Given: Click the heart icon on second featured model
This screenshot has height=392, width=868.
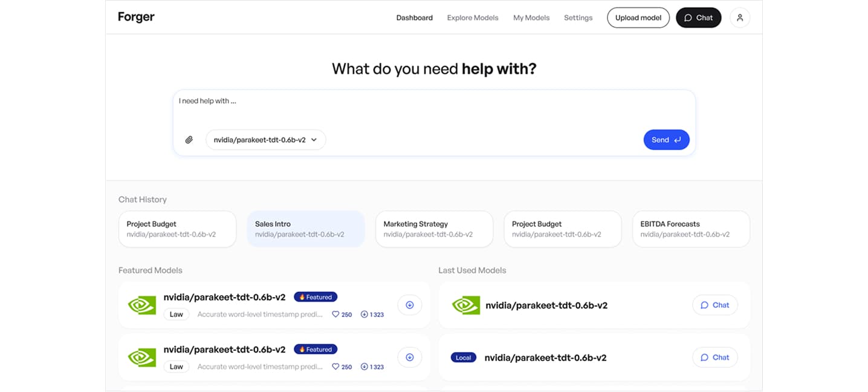Looking at the screenshot, I should pos(336,367).
